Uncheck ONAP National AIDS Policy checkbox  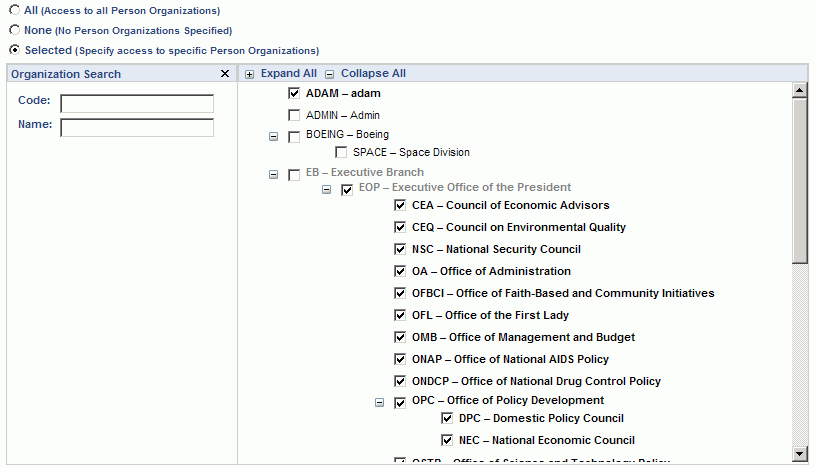[400, 359]
